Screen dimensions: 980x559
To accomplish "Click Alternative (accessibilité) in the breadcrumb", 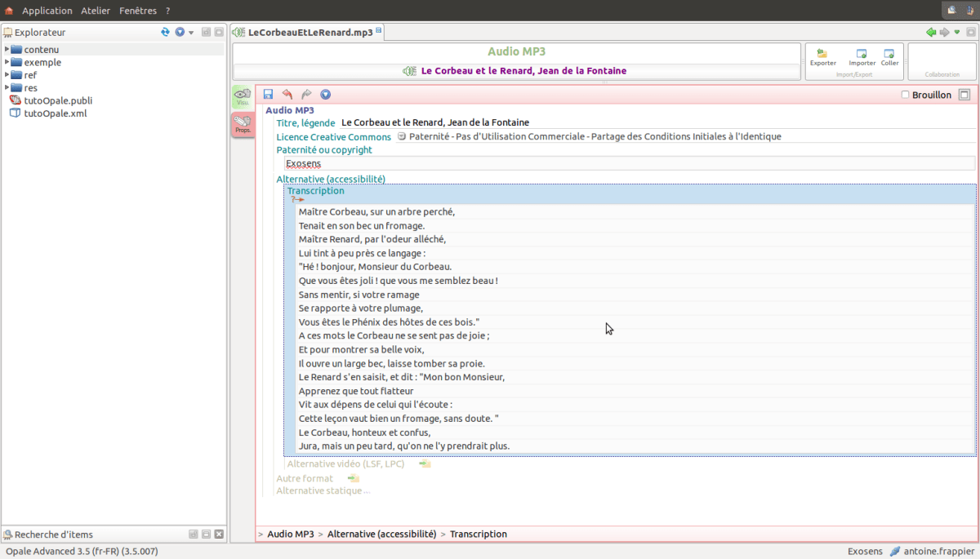I will click(381, 534).
